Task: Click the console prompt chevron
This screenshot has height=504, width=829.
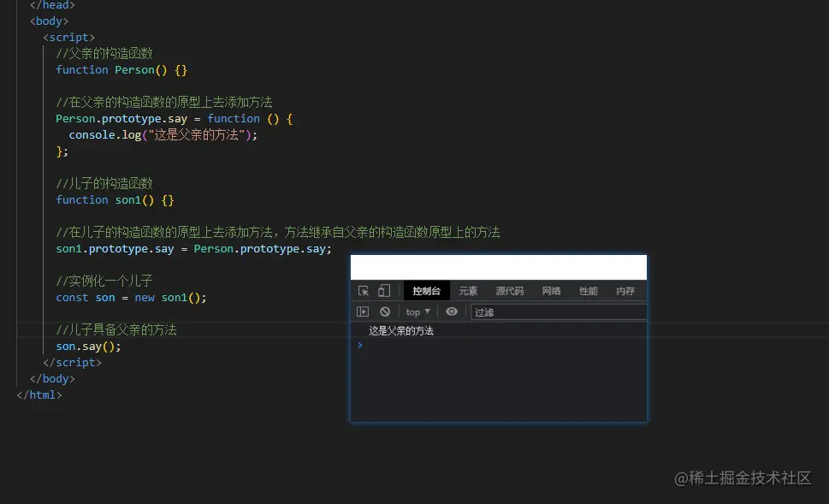Action: [360, 345]
